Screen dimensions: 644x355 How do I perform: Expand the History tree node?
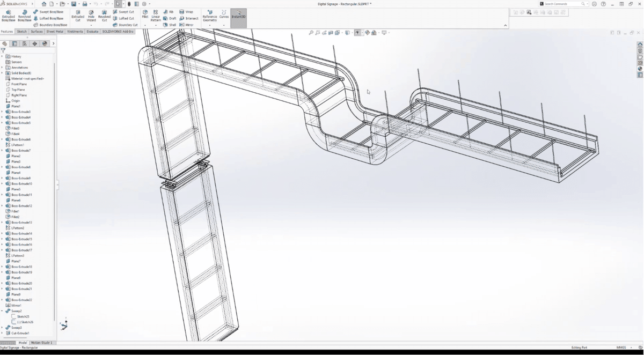2,56
